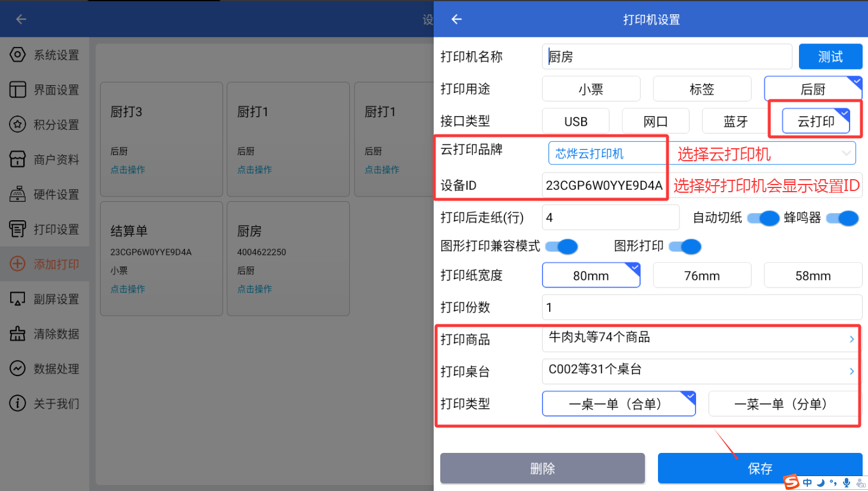Image resolution: width=868 pixels, height=491 pixels.
Task: Select 一菜一单（分单）print type
Action: coord(784,404)
